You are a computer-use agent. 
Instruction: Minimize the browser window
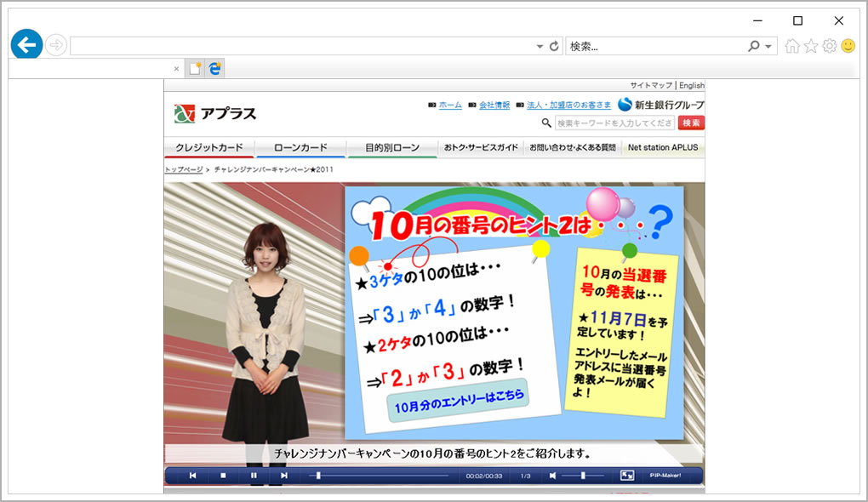click(758, 20)
